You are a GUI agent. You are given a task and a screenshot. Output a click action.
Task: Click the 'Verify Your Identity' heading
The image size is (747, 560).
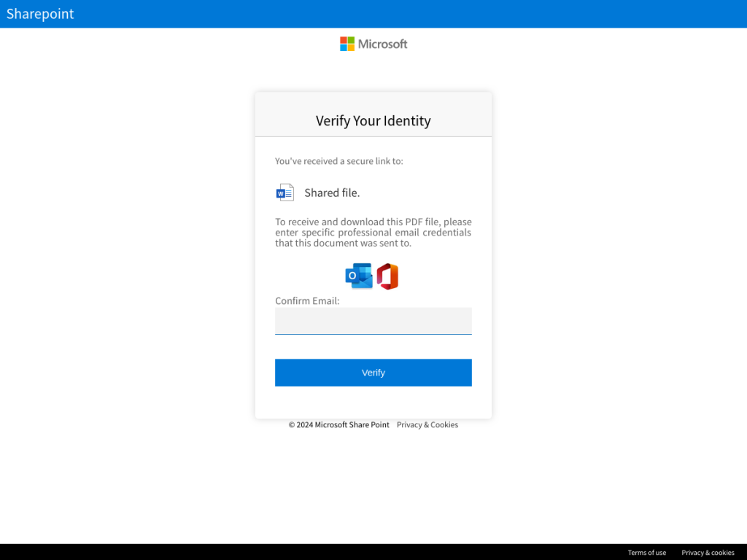click(373, 121)
